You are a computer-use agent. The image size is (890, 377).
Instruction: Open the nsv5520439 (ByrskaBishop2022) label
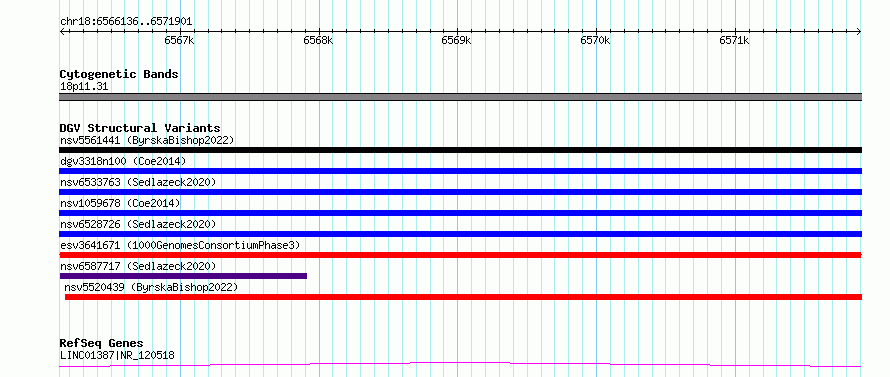pyautogui.click(x=151, y=287)
